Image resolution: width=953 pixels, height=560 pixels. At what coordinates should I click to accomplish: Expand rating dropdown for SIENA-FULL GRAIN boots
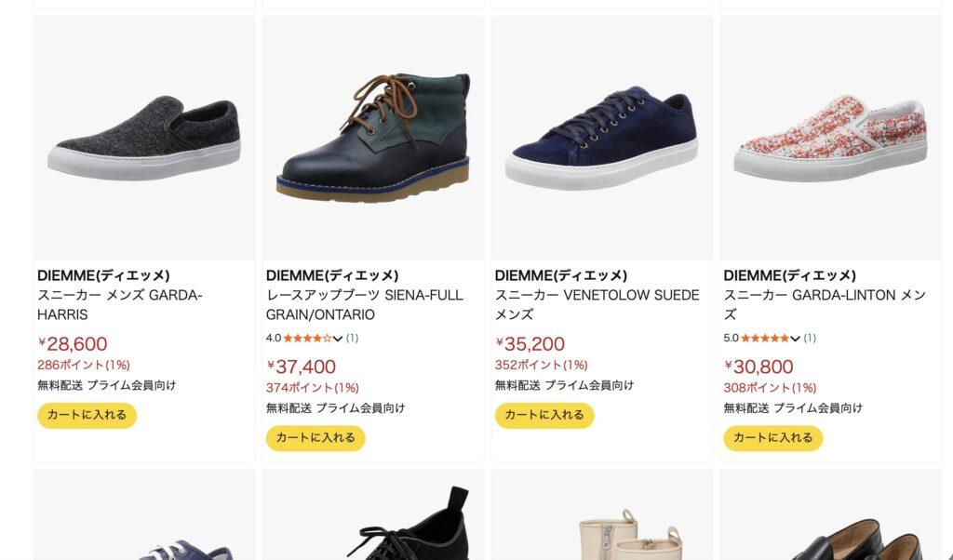[338, 339]
